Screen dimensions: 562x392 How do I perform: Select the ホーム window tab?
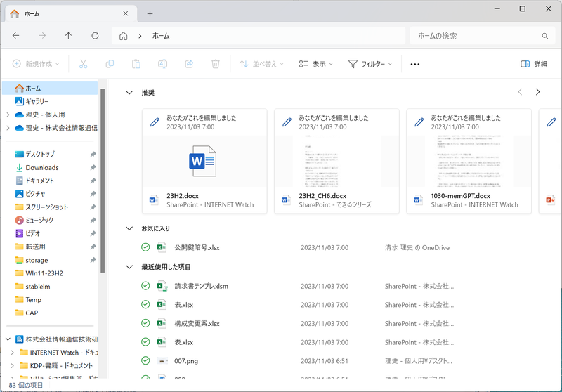click(x=71, y=13)
